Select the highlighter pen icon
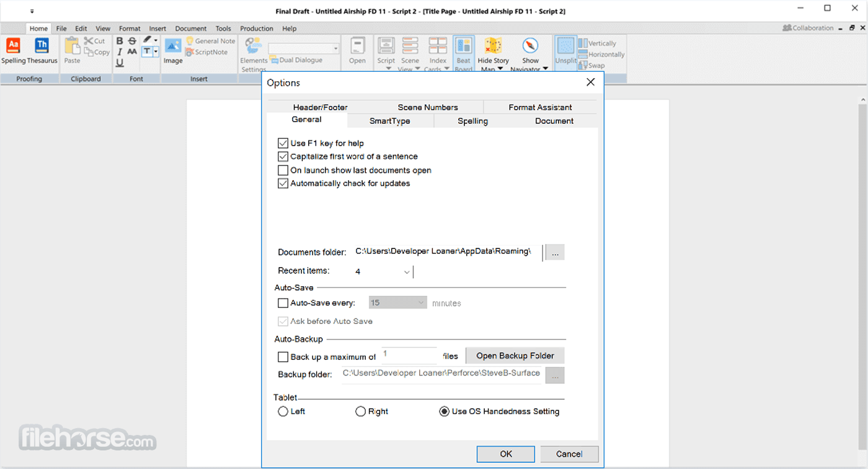The width and height of the screenshot is (868, 469). point(147,40)
